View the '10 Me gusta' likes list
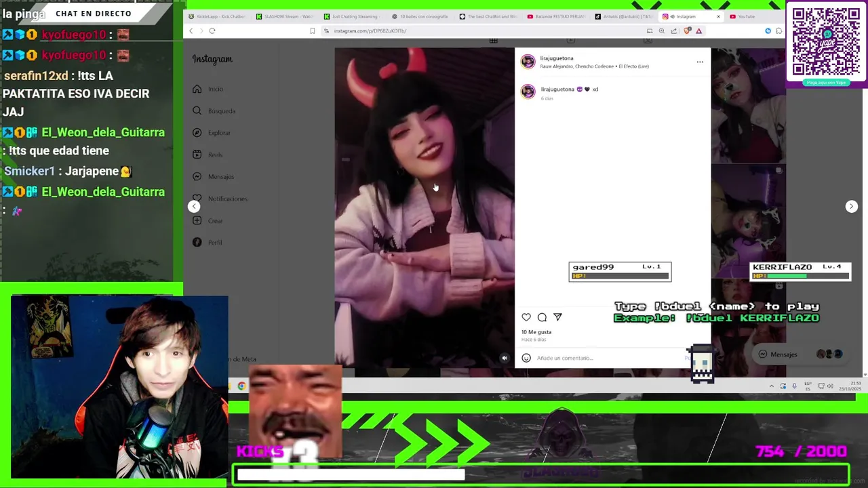The width and height of the screenshot is (868, 488). click(536, 332)
